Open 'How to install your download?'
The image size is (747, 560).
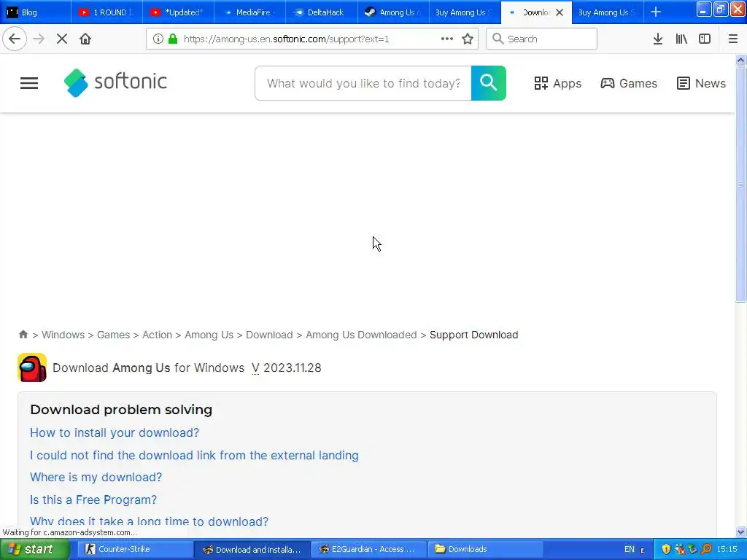(115, 432)
